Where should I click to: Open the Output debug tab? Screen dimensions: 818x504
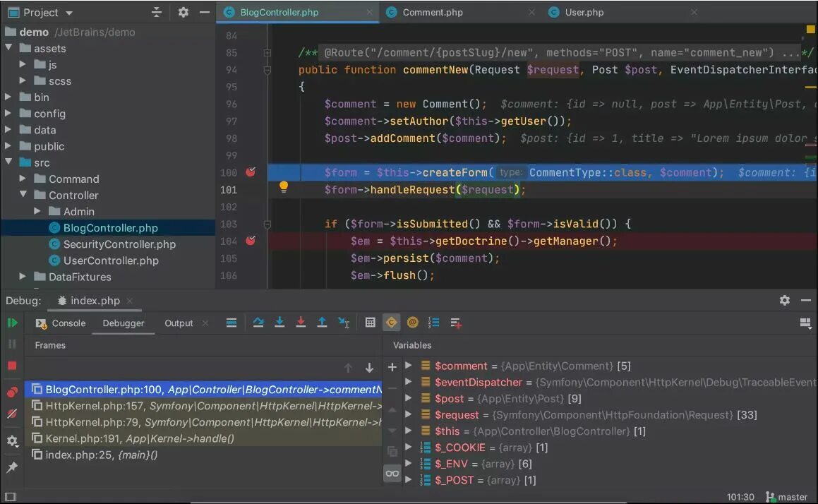point(179,323)
